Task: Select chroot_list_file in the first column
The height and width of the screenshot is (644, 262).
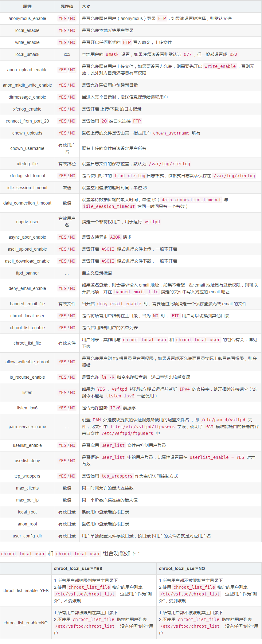Action: [27, 343]
